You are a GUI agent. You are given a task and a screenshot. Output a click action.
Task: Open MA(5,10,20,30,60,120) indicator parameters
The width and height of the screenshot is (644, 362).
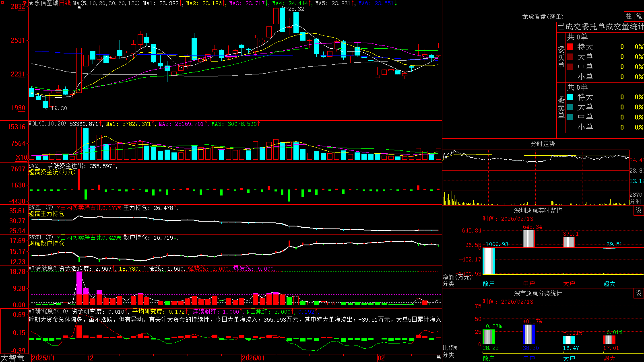[x=106, y=3]
